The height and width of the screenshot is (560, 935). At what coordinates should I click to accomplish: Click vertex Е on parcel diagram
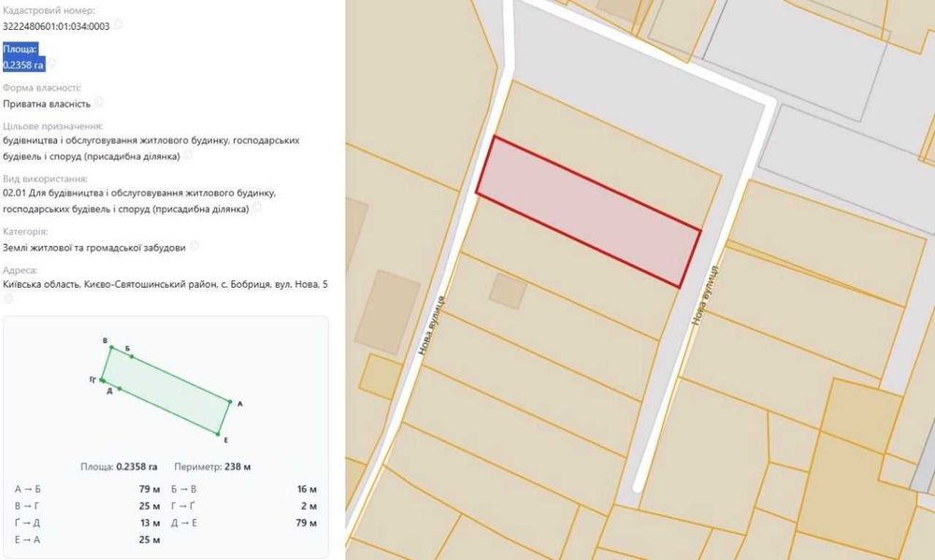(x=218, y=434)
